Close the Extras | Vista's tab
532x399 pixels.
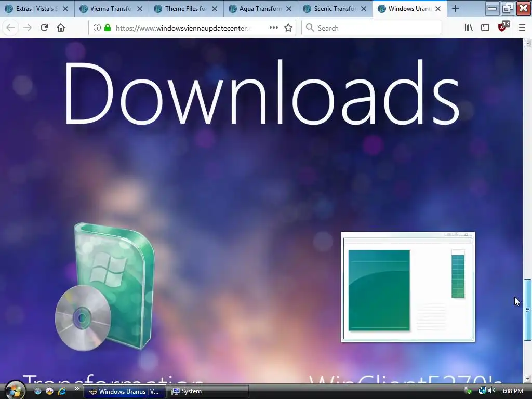click(65, 9)
